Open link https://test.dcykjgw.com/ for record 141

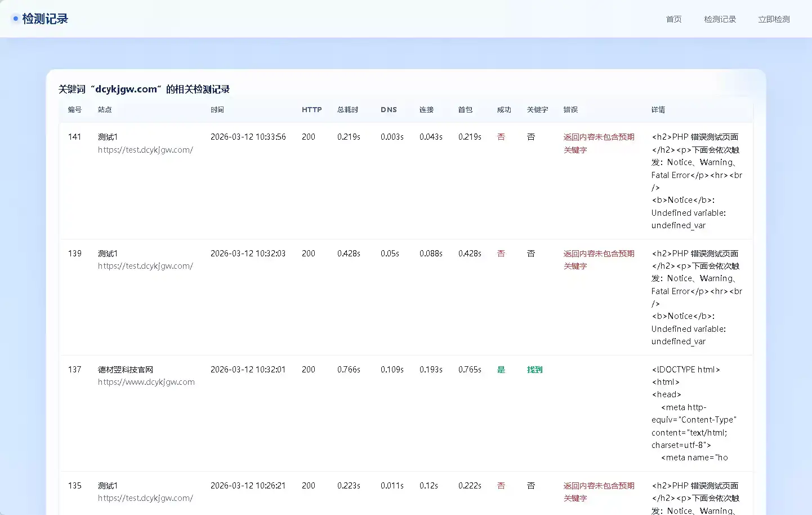[145, 150]
